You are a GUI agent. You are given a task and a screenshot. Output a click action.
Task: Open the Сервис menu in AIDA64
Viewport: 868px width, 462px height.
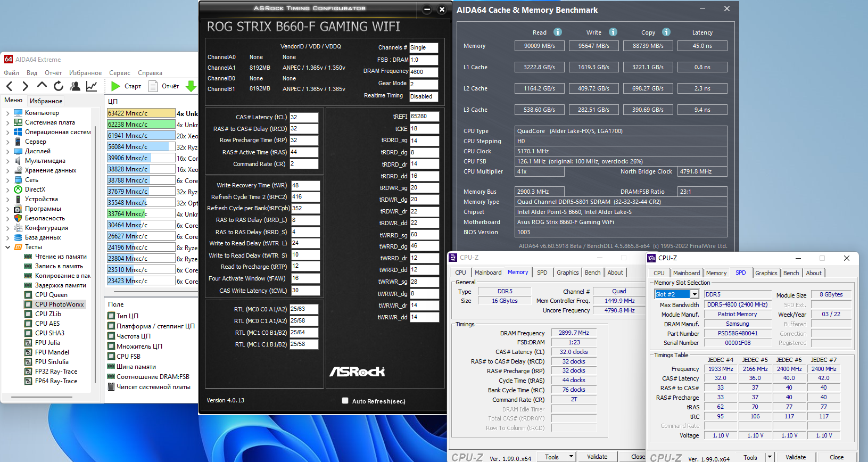pyautogui.click(x=120, y=73)
